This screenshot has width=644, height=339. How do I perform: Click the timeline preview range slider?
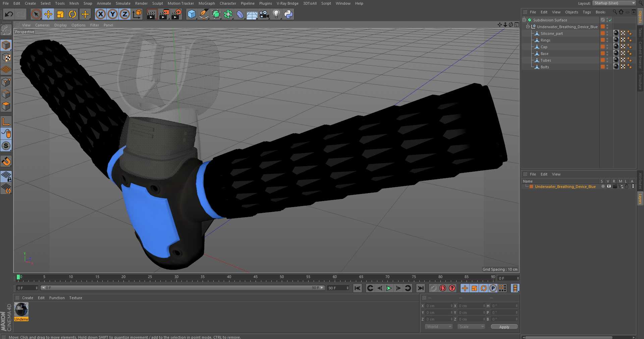[183, 288]
